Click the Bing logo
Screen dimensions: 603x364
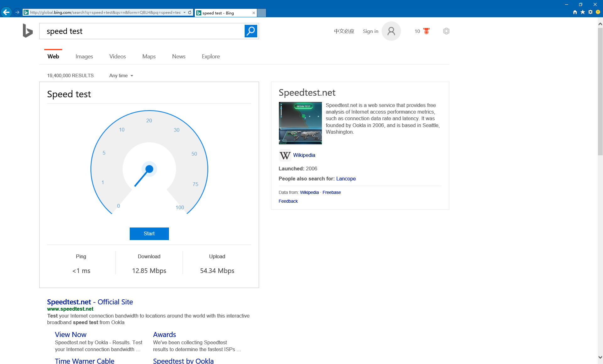click(x=28, y=31)
